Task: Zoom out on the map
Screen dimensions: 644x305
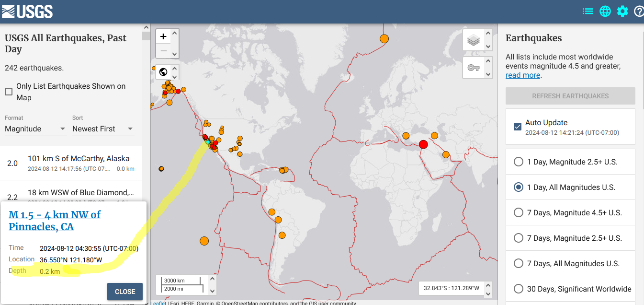Action: tap(163, 51)
